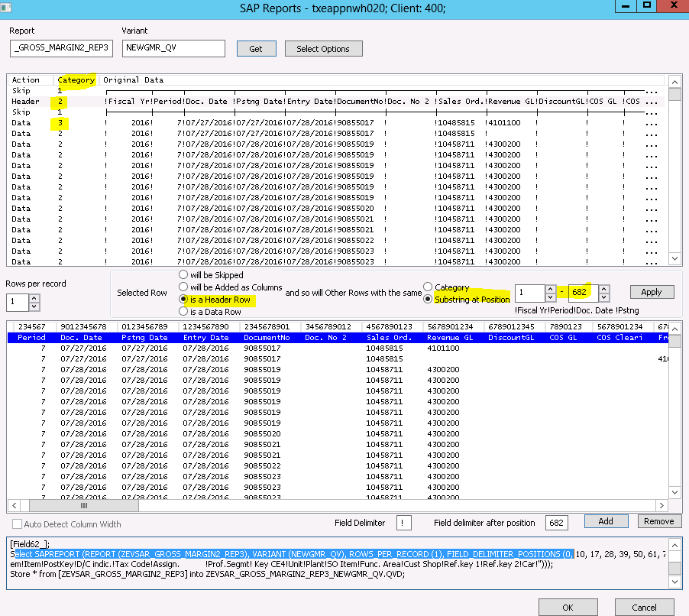The image size is (689, 616).
Task: Increase Rows per record value
Action: click(x=34, y=297)
